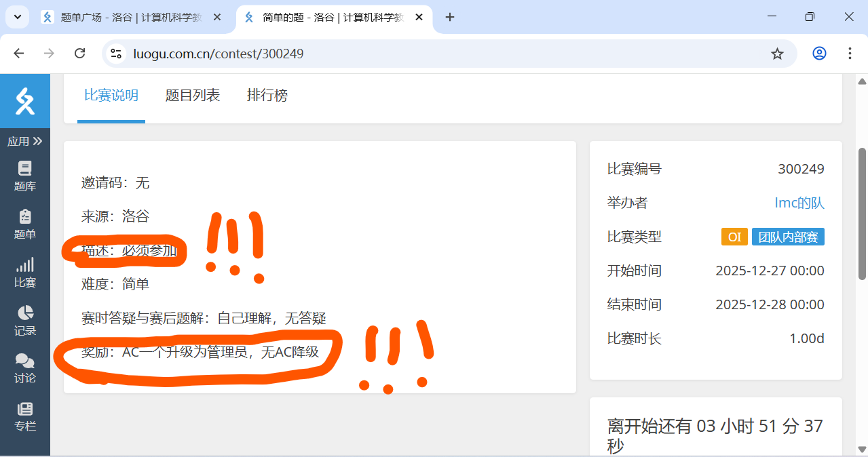This screenshot has height=457, width=868.
Task: Open the lmc的队 organizer link
Action: (799, 203)
